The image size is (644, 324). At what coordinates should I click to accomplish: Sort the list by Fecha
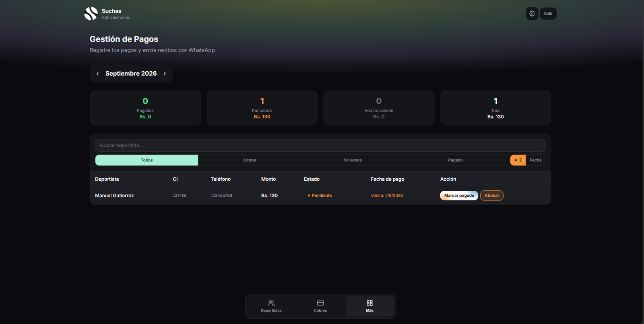(x=535, y=160)
